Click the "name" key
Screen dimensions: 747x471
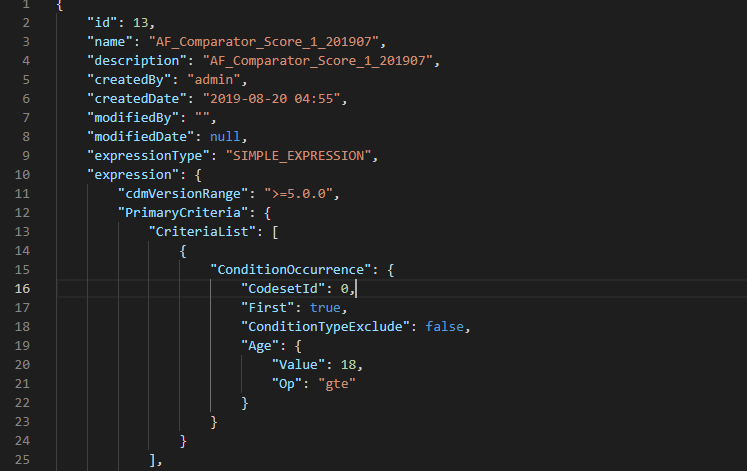(x=110, y=41)
